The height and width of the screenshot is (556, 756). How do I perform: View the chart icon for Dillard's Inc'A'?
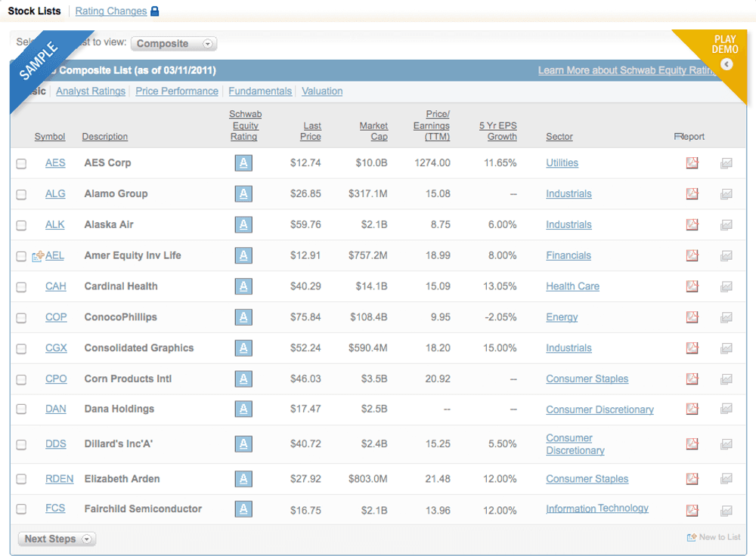pos(726,444)
